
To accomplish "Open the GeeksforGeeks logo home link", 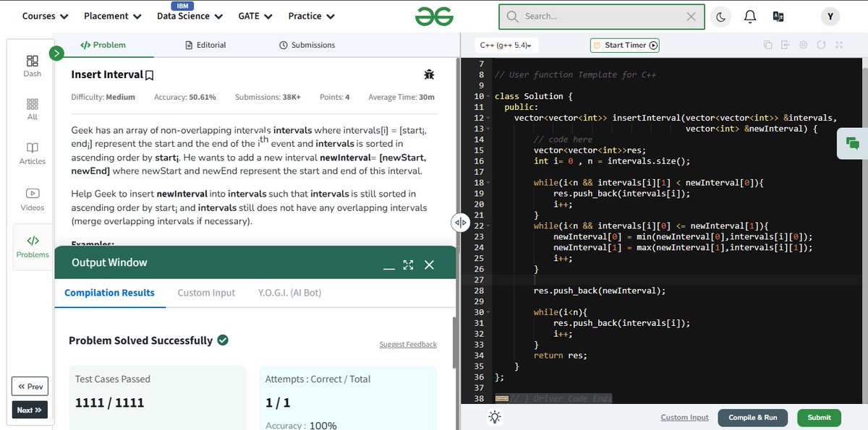I will coord(434,16).
